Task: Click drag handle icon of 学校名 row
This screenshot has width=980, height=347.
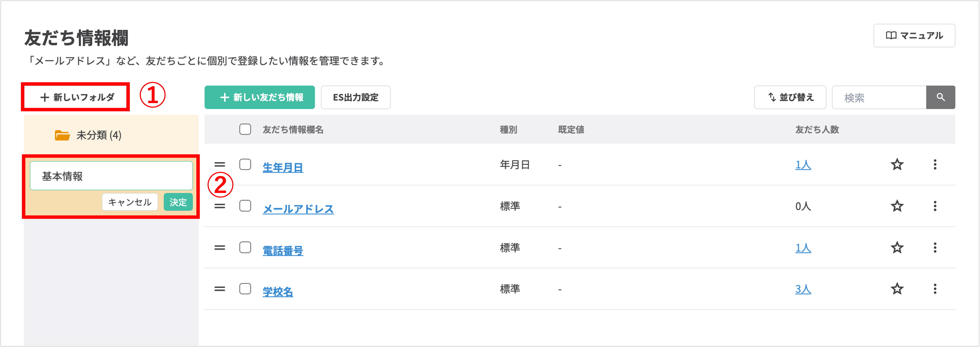Action: point(219,289)
